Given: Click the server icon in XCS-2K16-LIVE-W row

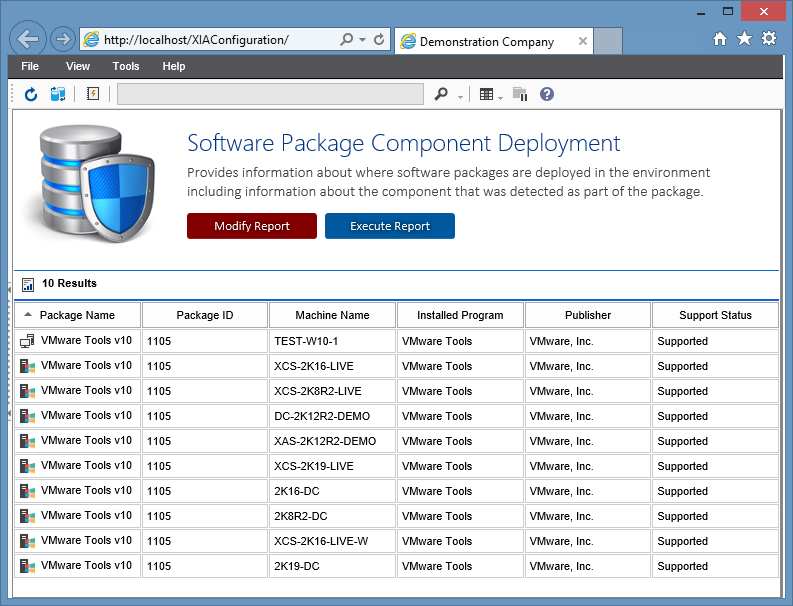Looking at the screenshot, I should 27,541.
